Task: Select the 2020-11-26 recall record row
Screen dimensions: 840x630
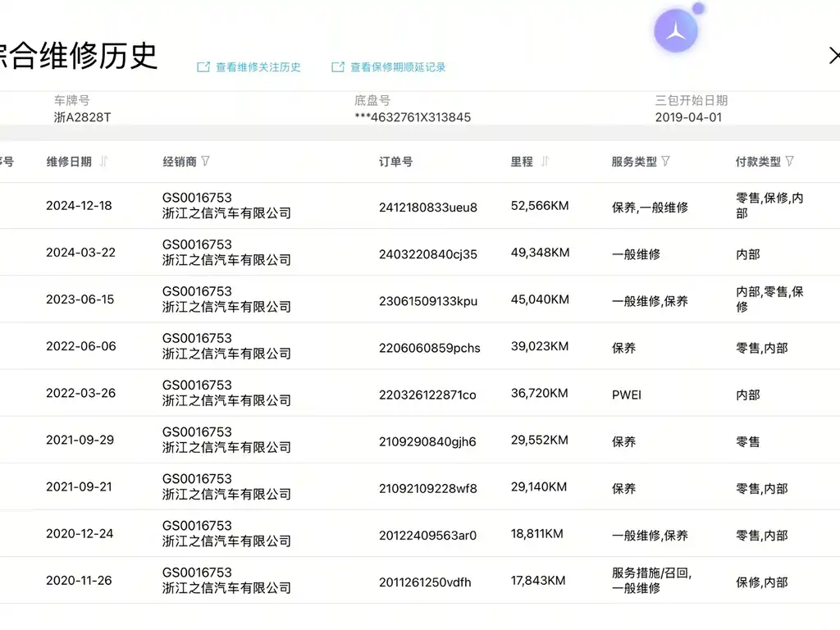Action: pyautogui.click(x=420, y=581)
